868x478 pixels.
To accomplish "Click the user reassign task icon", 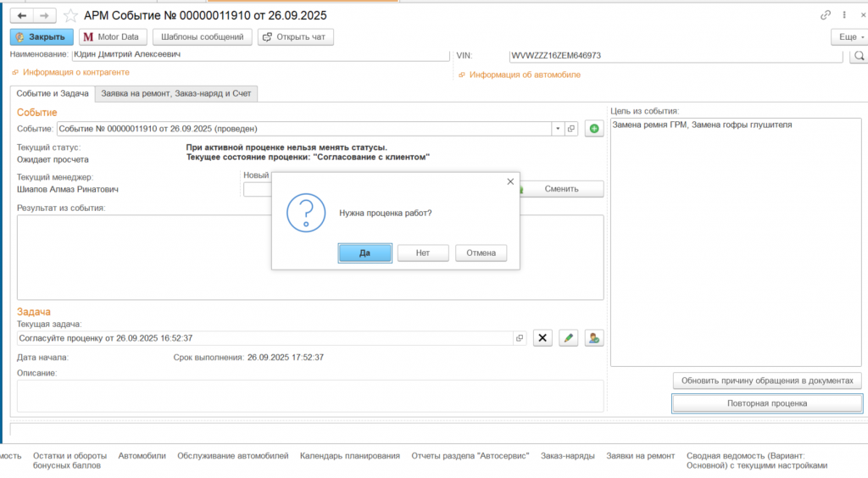I will 594,338.
